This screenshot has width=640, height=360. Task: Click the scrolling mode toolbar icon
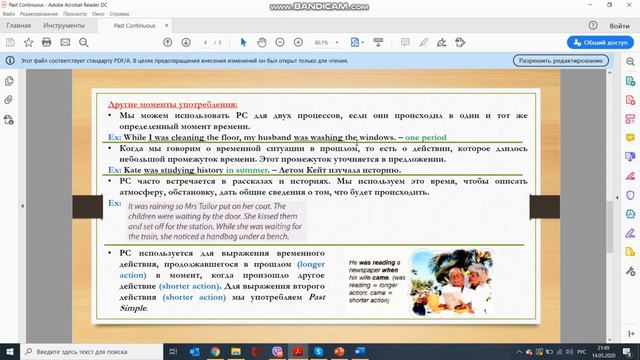378,42
